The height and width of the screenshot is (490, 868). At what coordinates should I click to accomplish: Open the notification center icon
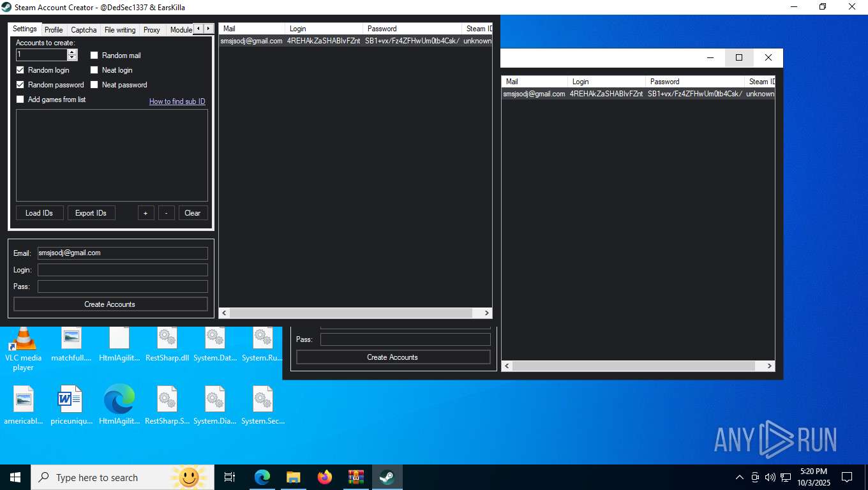tap(847, 477)
